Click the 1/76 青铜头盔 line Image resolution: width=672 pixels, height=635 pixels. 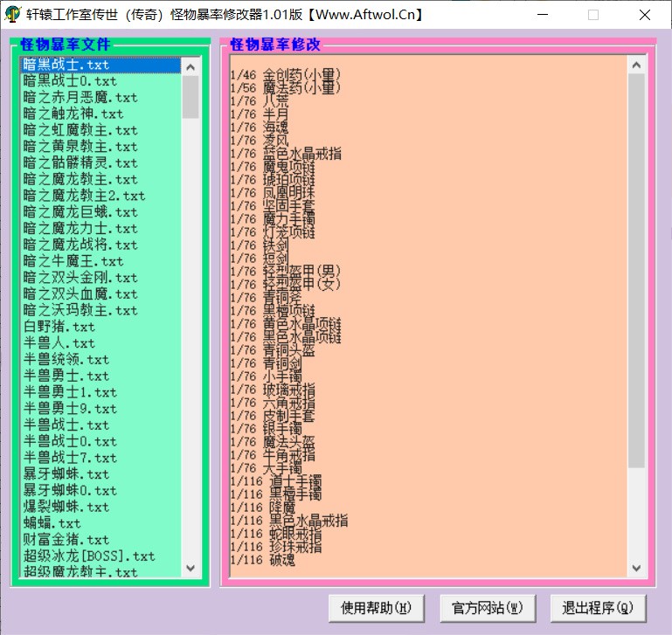(273, 351)
